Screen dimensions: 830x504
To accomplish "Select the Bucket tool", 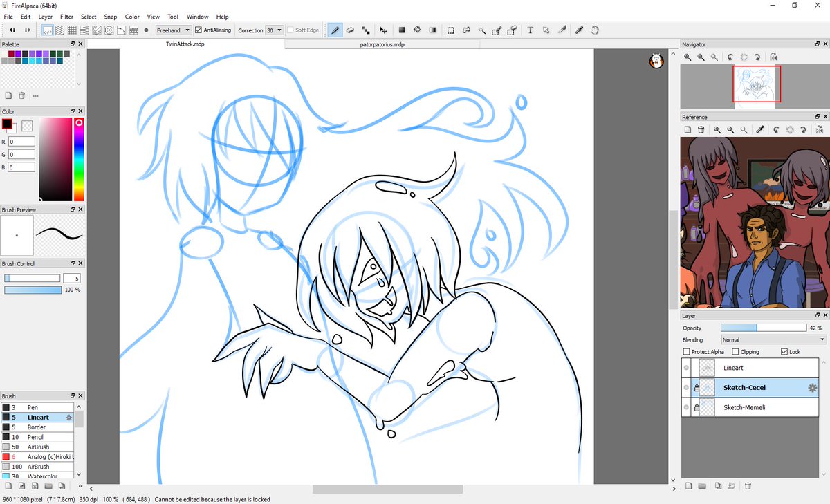I will 417,30.
